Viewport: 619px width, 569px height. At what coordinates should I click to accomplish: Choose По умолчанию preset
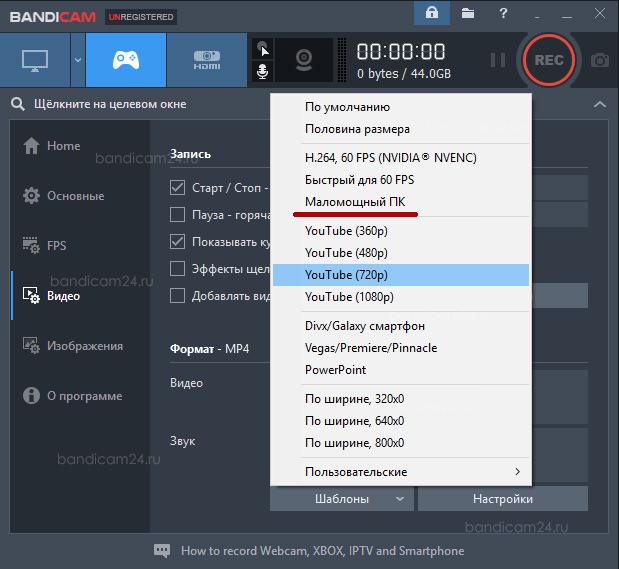(x=401, y=107)
